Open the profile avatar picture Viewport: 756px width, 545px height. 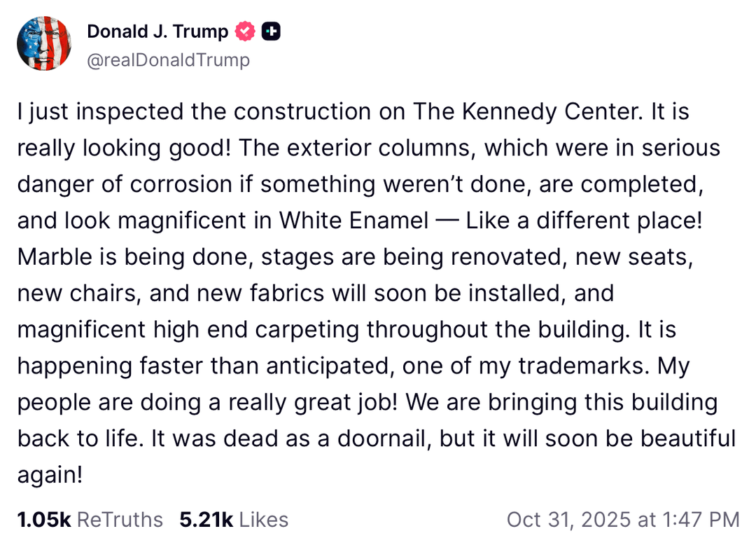coord(43,43)
